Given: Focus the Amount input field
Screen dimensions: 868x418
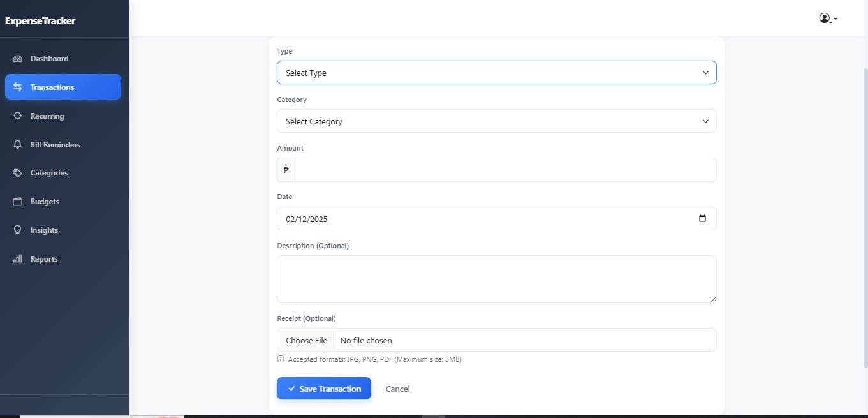Looking at the screenshot, I should (x=504, y=170).
